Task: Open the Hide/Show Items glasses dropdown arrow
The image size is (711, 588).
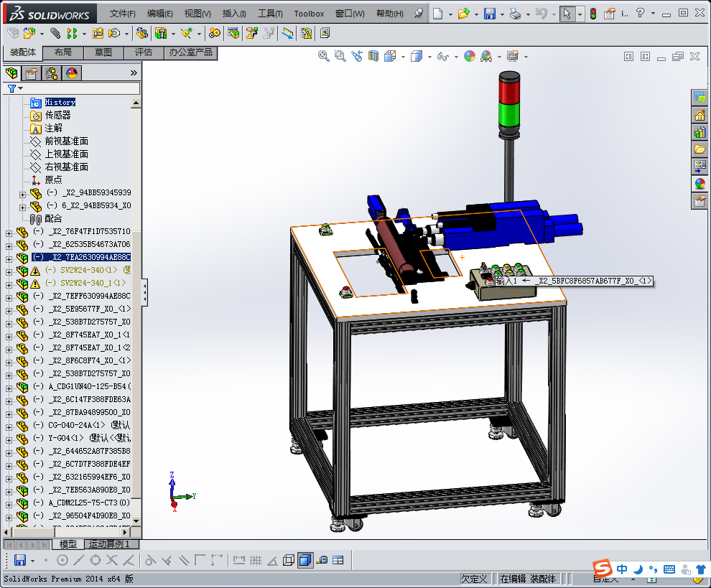Action: [456, 57]
